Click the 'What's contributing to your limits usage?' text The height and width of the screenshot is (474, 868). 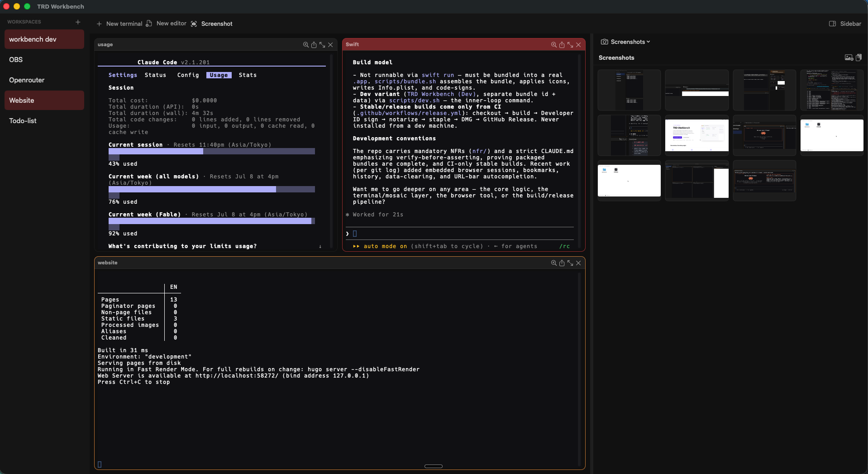[182, 246]
